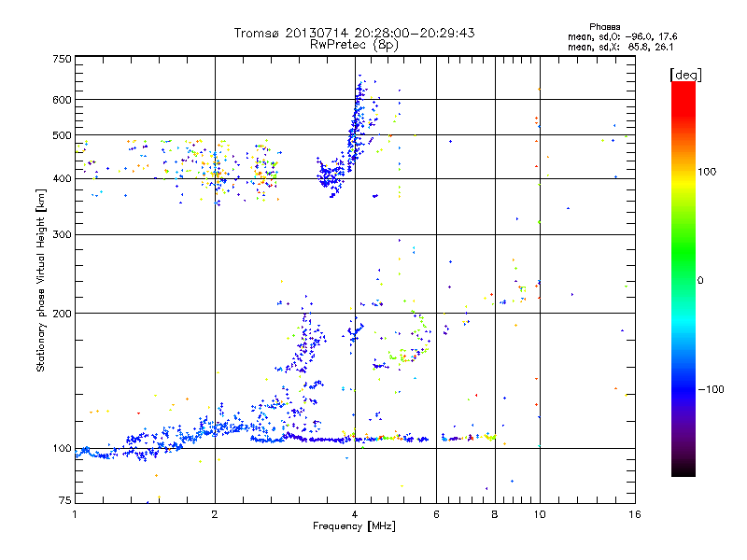Click the y-axis label "75"
Screen dimensions: 747x560
point(65,500)
